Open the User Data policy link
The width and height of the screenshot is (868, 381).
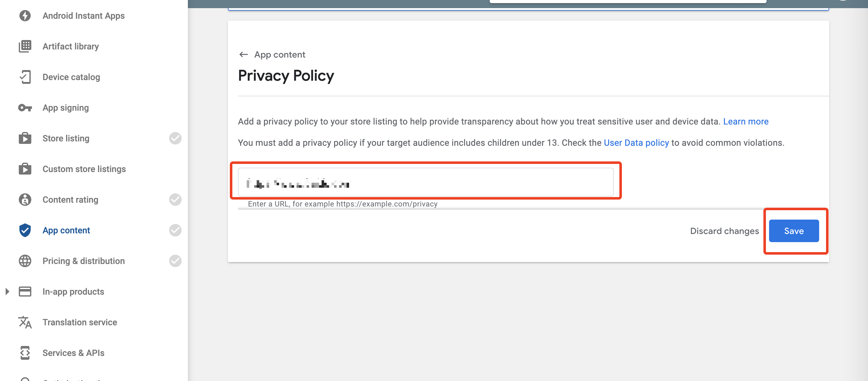(636, 142)
